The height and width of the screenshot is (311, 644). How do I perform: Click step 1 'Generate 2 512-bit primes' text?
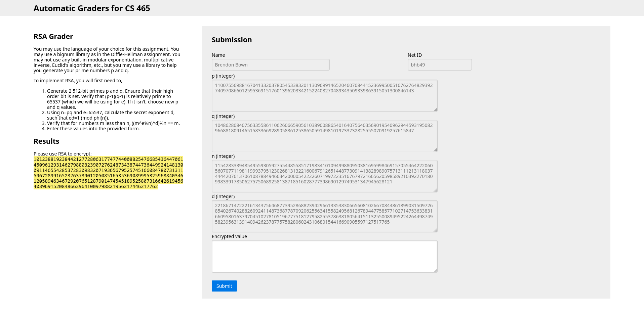pyautogui.click(x=113, y=99)
